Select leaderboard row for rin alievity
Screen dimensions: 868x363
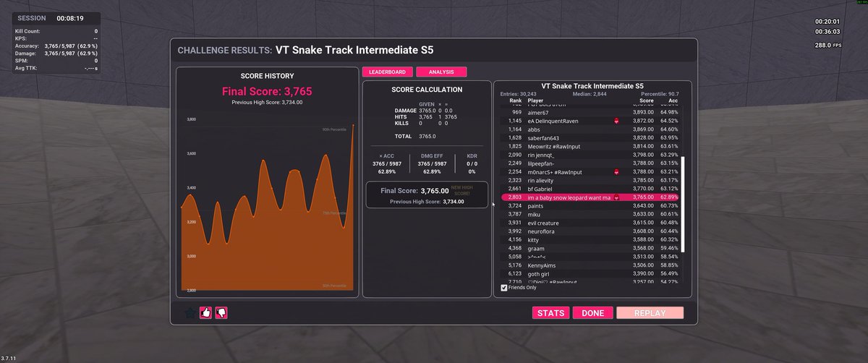tap(590, 180)
